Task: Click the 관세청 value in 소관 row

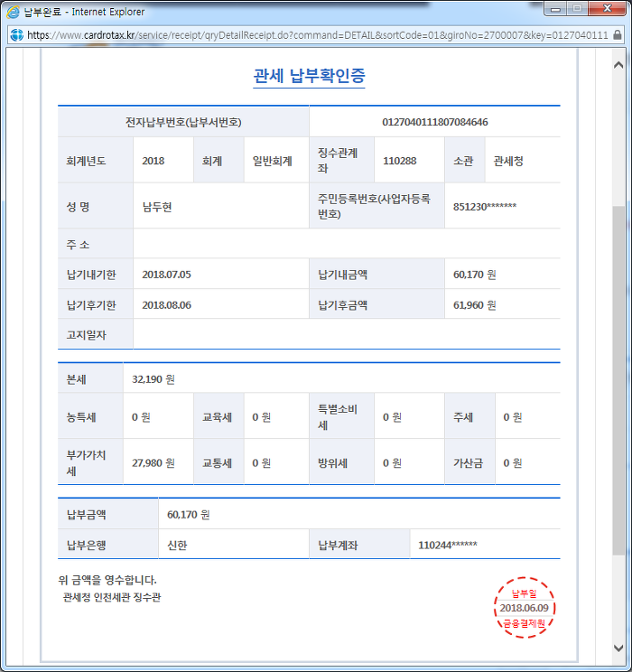Action: (508, 161)
